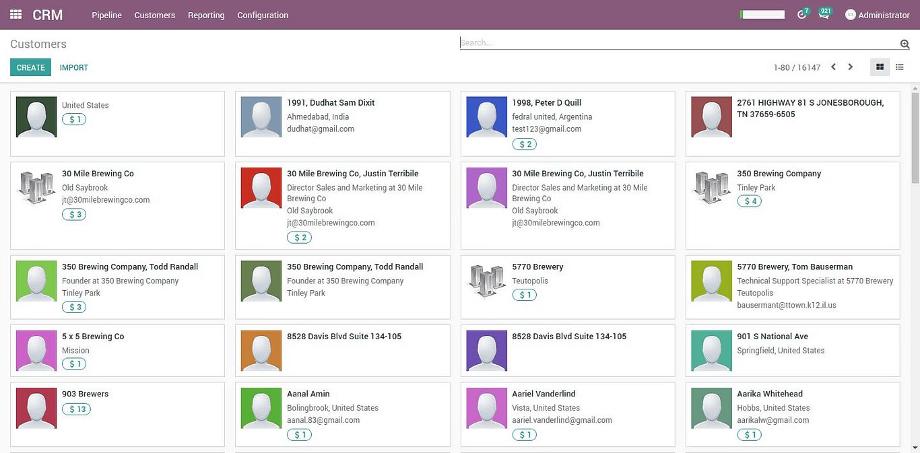Click email bausermant@ttown.k12.il.us

click(x=787, y=305)
